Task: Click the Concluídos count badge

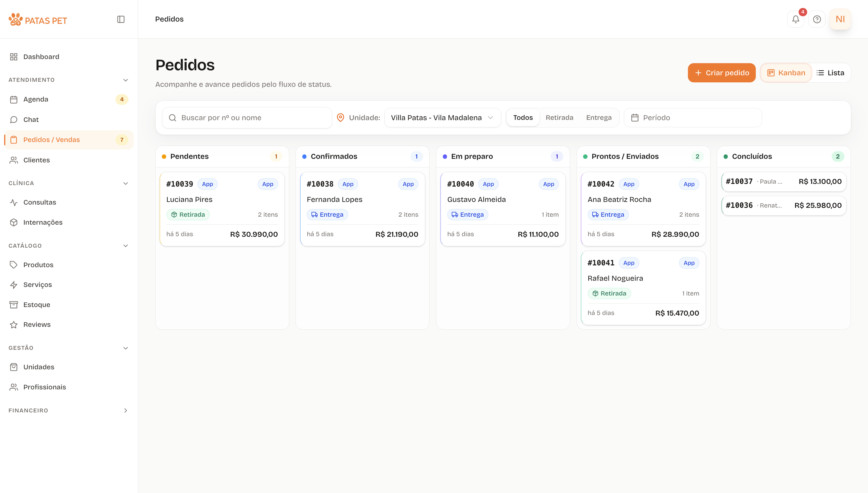Action: tap(838, 156)
